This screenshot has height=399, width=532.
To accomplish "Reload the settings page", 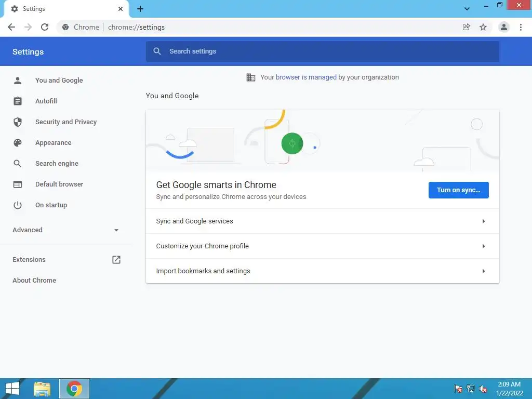I will tap(45, 27).
